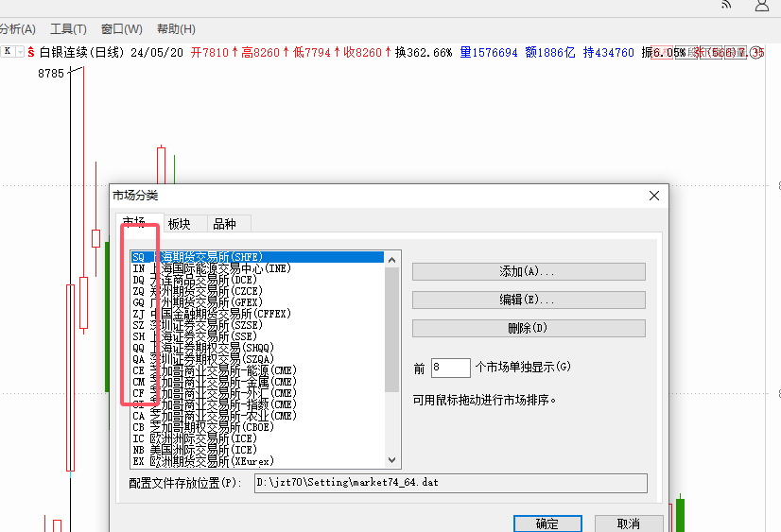Close the 市场分类 dialog with X
The image size is (781, 532).
[x=654, y=196]
